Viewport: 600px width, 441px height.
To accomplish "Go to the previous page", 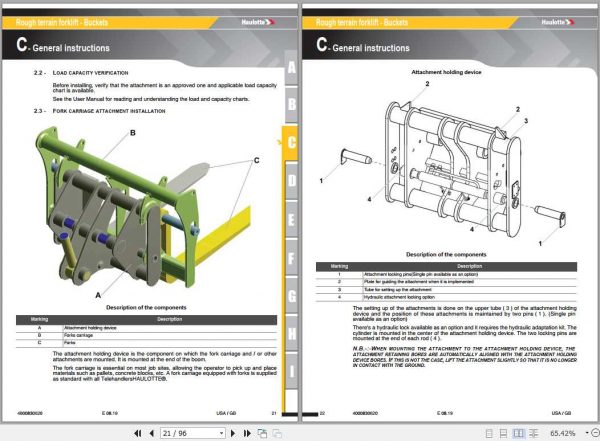I will (152, 433).
